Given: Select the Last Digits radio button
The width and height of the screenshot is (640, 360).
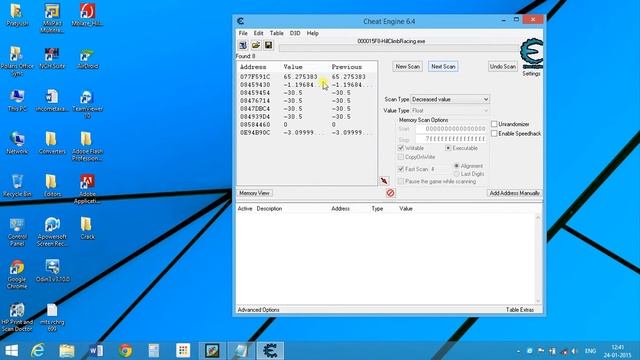Looking at the screenshot, I should point(457,174).
